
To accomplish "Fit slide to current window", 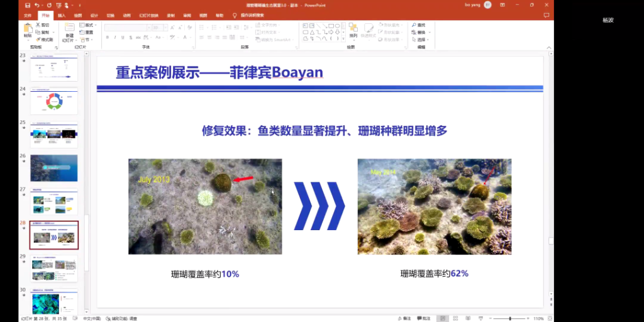I will pyautogui.click(x=550, y=318).
